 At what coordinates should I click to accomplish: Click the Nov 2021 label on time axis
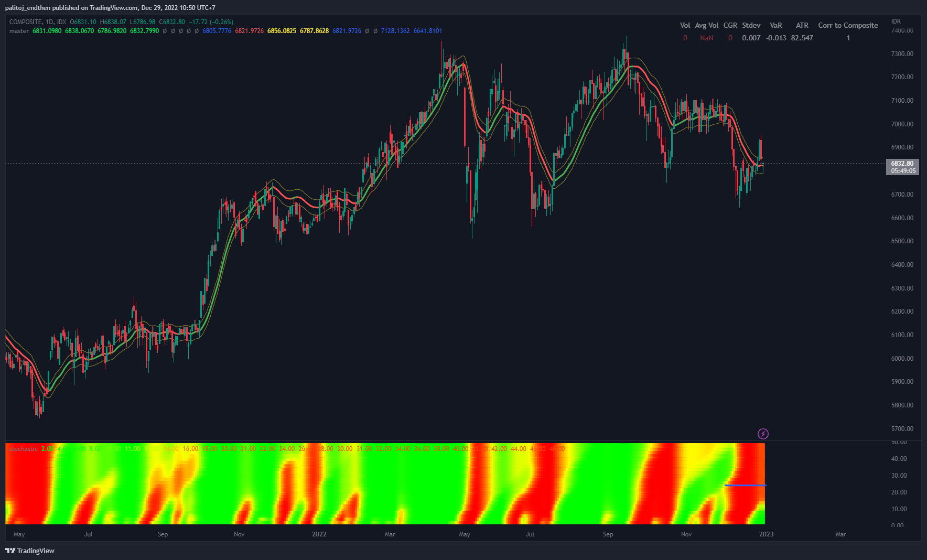(x=239, y=534)
